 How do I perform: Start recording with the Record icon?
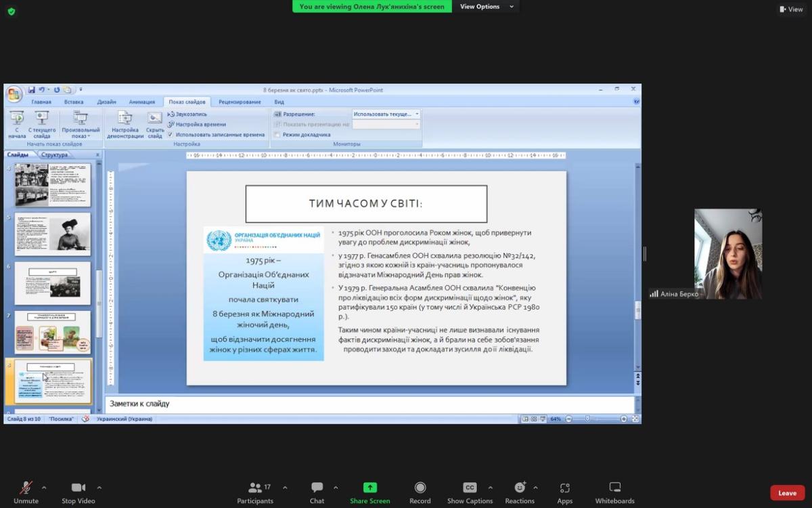click(x=420, y=488)
